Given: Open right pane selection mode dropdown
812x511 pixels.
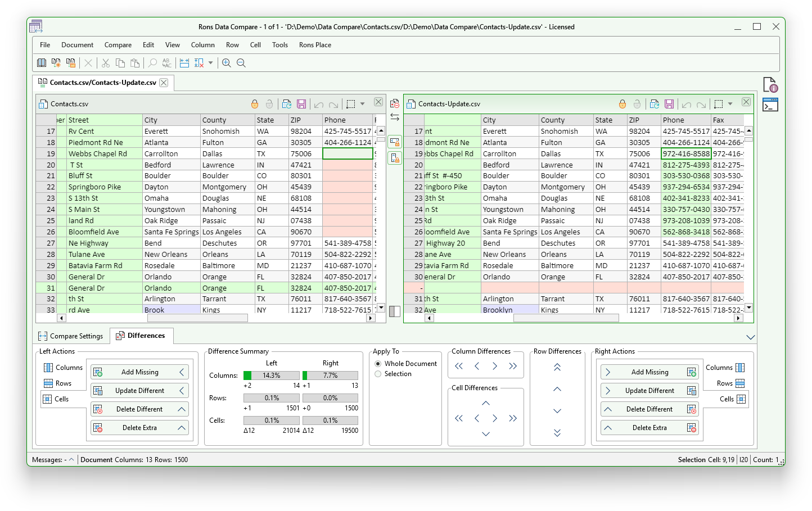Looking at the screenshot, I should (730, 104).
